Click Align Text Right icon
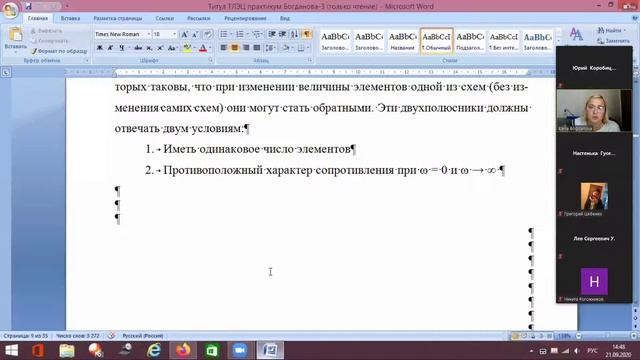The image size is (640, 360). 246,48
